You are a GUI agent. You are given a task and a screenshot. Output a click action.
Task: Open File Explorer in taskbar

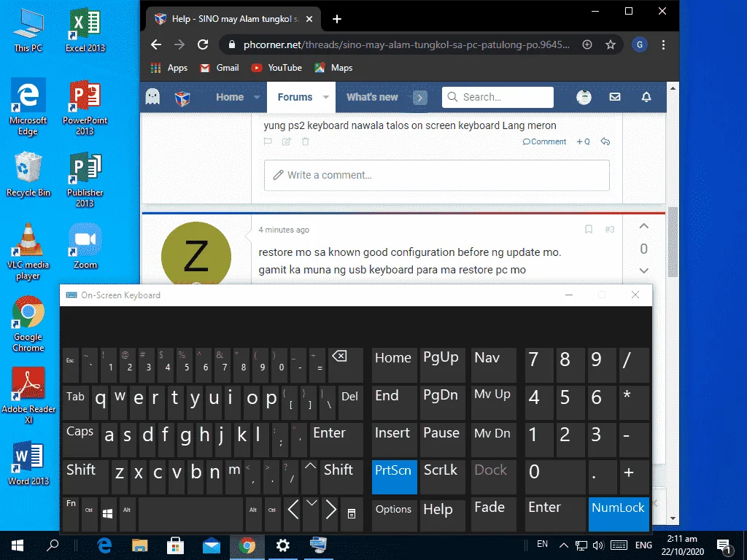click(139, 545)
